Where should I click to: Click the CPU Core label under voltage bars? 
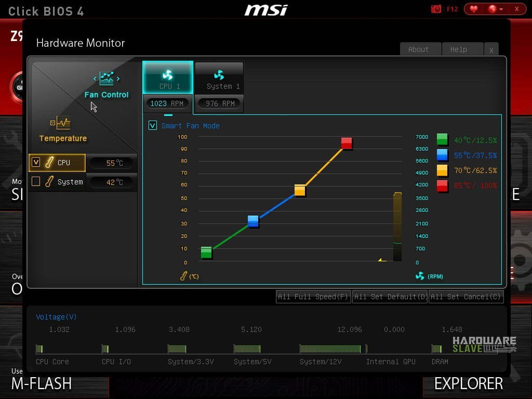[52, 362]
